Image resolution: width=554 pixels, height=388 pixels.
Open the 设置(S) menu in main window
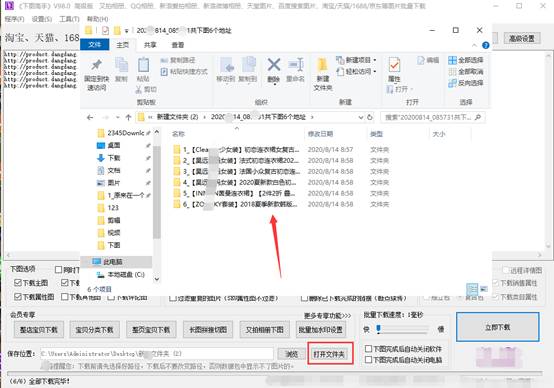42,19
